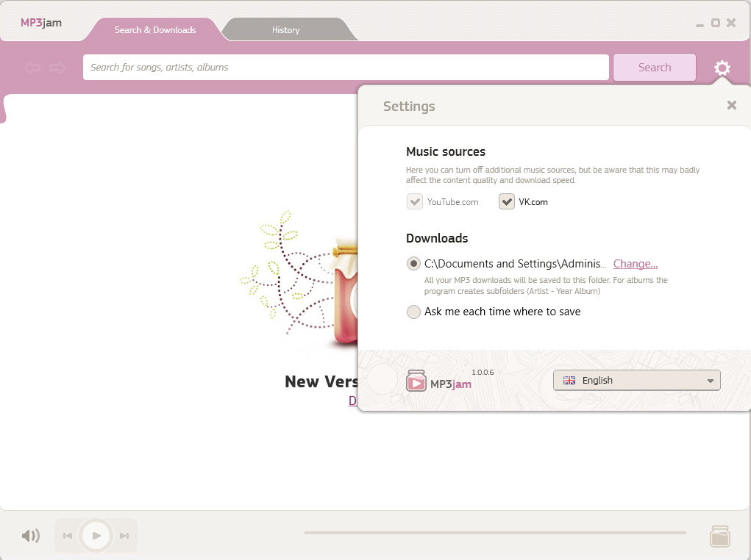Select Ask me each time where to save
Screen dimensions: 751x560
413,312
